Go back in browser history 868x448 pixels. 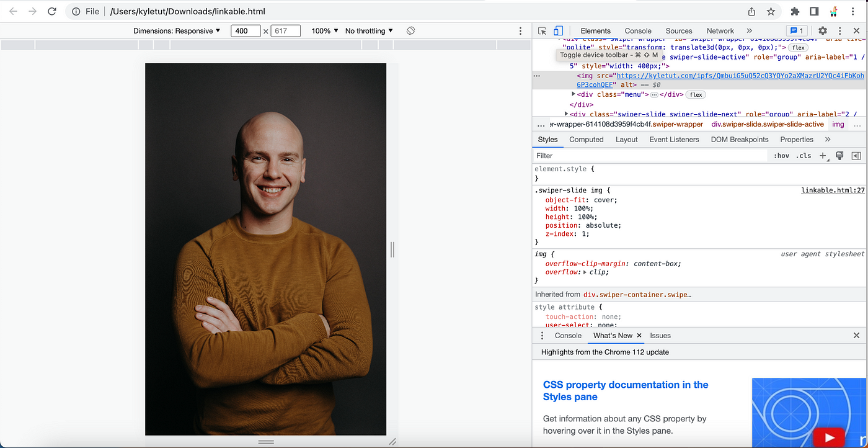tap(13, 11)
